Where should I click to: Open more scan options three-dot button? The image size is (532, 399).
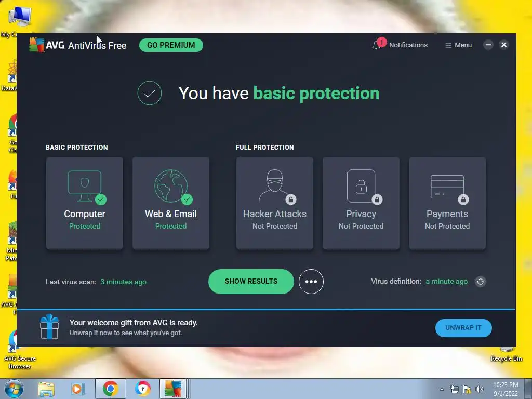coord(311,282)
